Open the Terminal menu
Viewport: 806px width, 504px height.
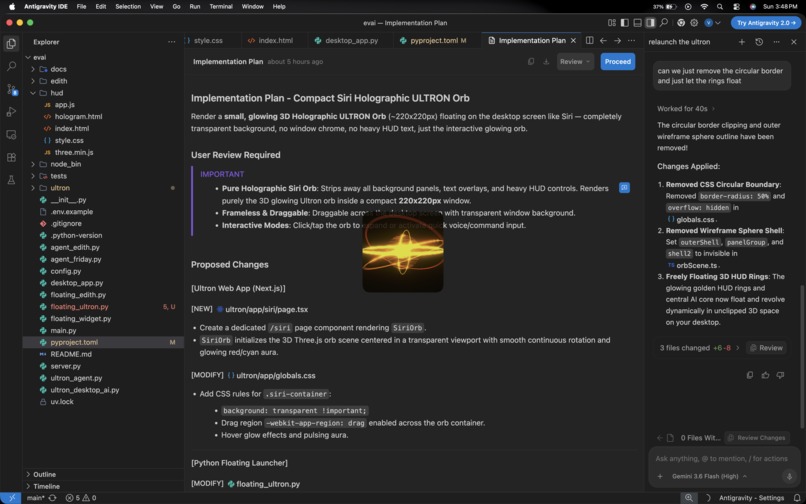pos(221,7)
